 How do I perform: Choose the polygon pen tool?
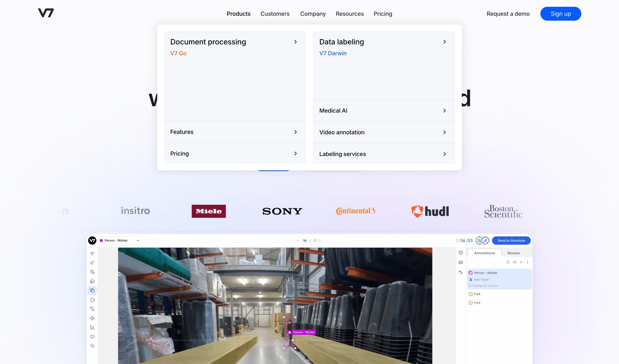[x=92, y=272]
